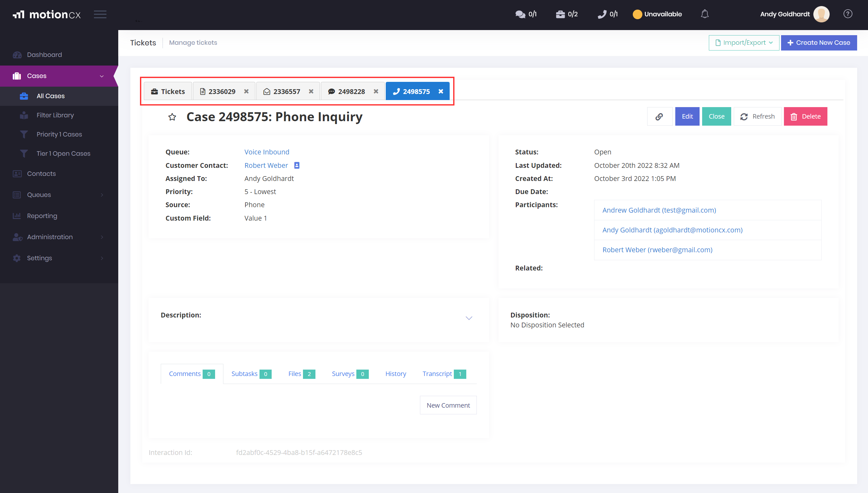Click Create New Case button
868x493 pixels.
pyautogui.click(x=818, y=43)
